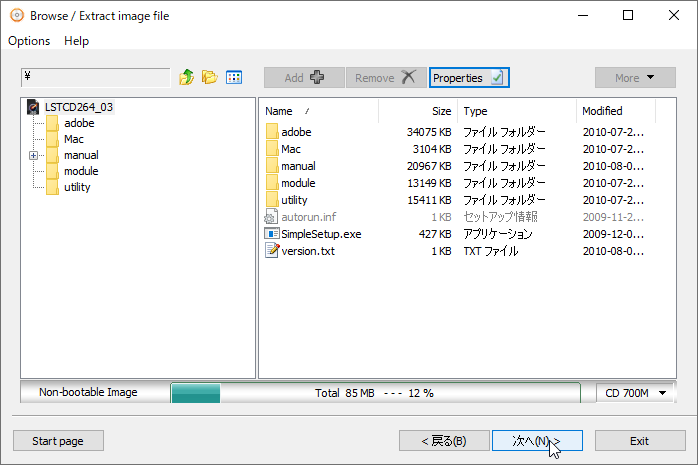The image size is (698, 465).
Task: Click module folder icon in file list
Action: 272,183
